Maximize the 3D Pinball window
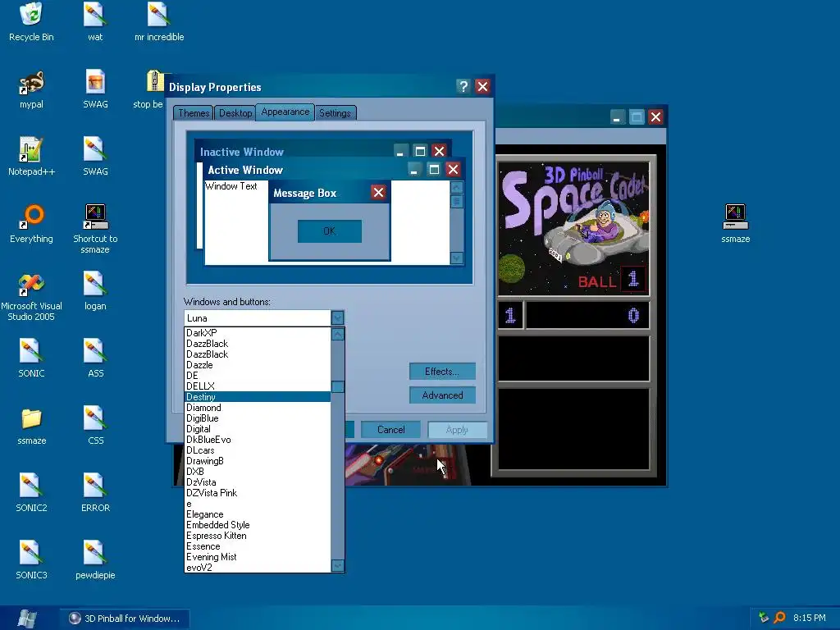This screenshot has height=630, width=840. (x=636, y=116)
